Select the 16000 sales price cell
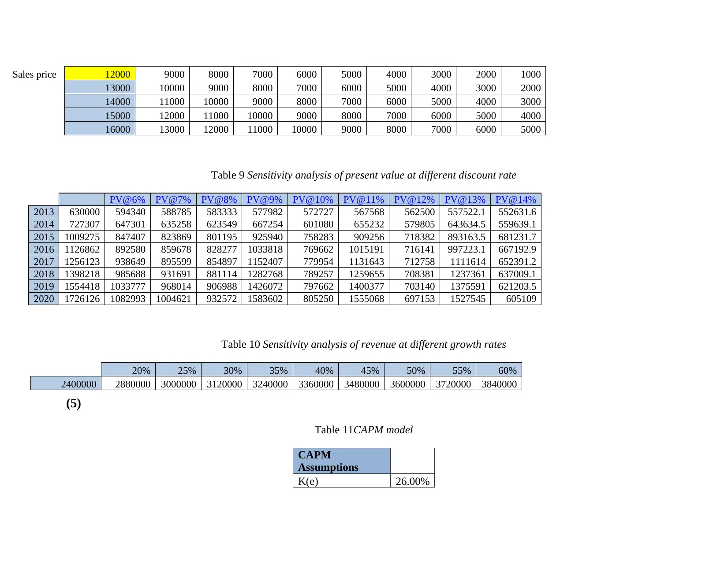 point(100,129)
